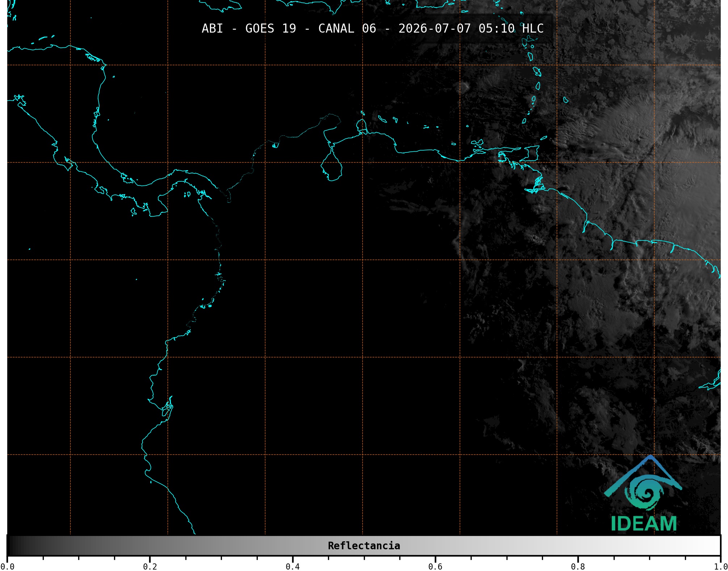Click the image title 'ABI - GOES 19 - CANAL 06'
This screenshot has height=571, width=728.
(x=289, y=29)
